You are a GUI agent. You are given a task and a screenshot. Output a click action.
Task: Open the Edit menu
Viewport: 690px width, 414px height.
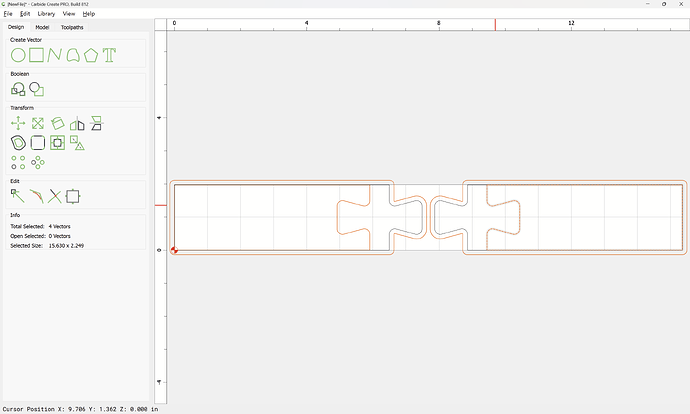click(x=25, y=14)
